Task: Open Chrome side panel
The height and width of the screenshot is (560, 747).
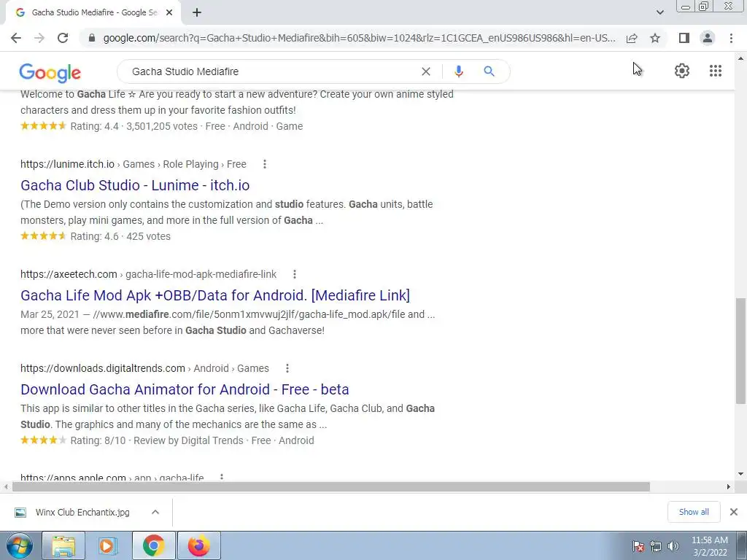Action: (x=684, y=38)
